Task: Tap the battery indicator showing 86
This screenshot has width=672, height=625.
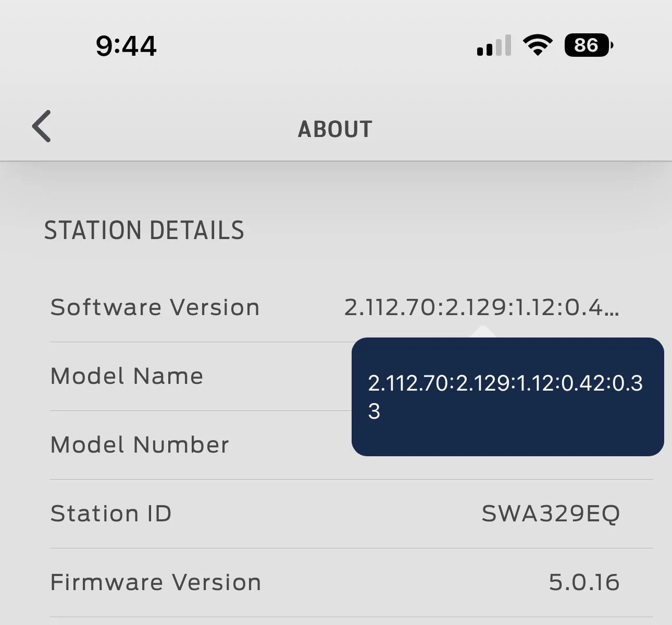Action: (x=588, y=45)
